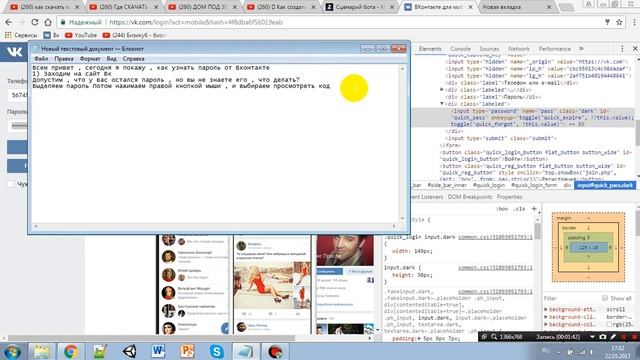Click the address bar URL
This screenshot has height=360, width=640.
click(196, 22)
